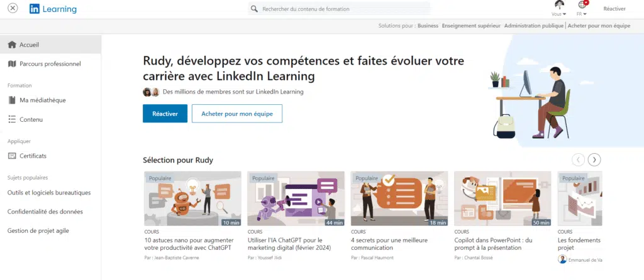Open Ma médiathèque bookmark icon

[x=12, y=100]
